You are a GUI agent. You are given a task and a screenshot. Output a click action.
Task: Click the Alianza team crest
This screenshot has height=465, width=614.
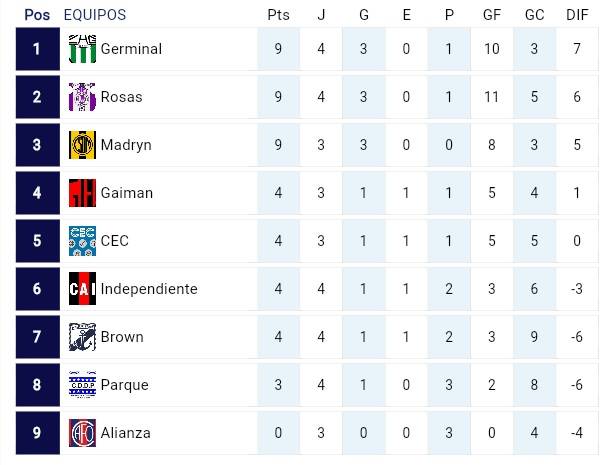click(82, 433)
